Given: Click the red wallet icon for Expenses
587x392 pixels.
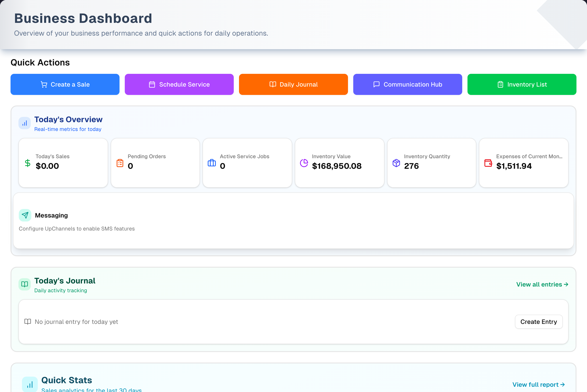Looking at the screenshot, I should [488, 163].
